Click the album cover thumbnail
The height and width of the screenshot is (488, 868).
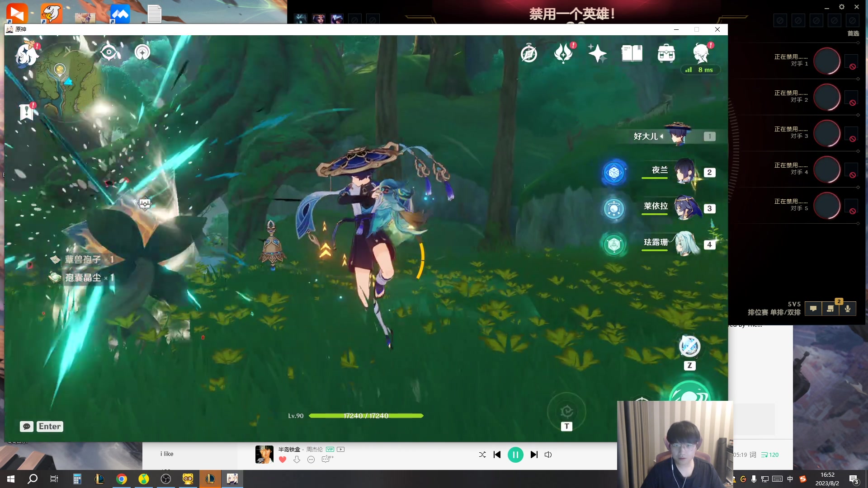(x=264, y=454)
